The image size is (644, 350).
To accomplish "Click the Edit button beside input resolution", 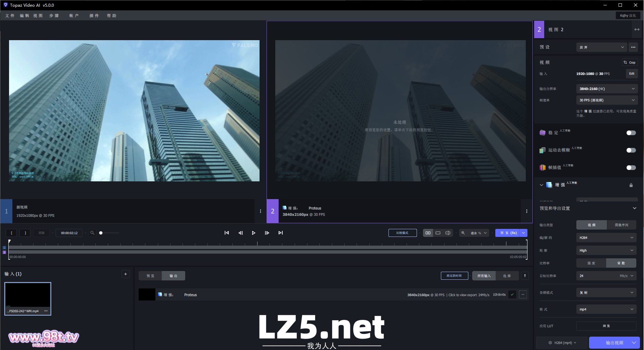I will (632, 74).
